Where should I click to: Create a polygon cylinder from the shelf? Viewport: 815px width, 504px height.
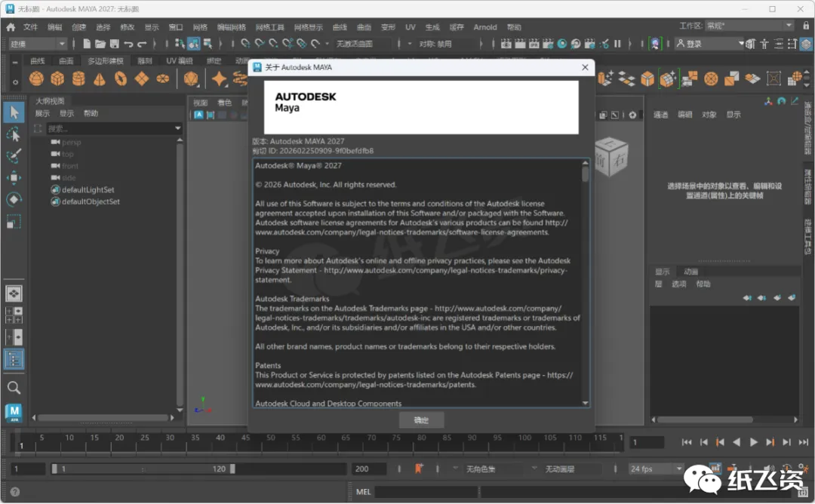point(78,78)
